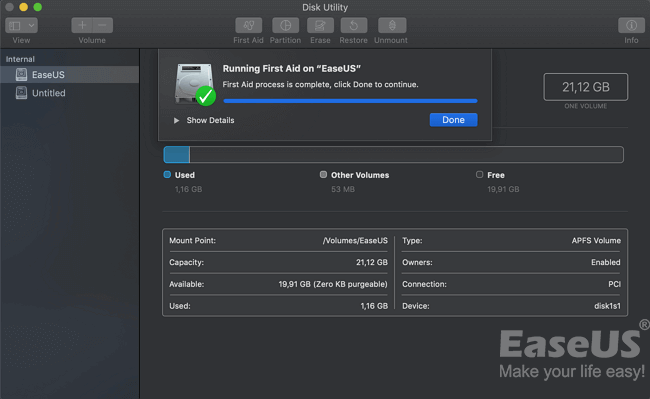The height and width of the screenshot is (399, 650).
Task: Select Untitled volume in sidebar
Action: [x=70, y=93]
